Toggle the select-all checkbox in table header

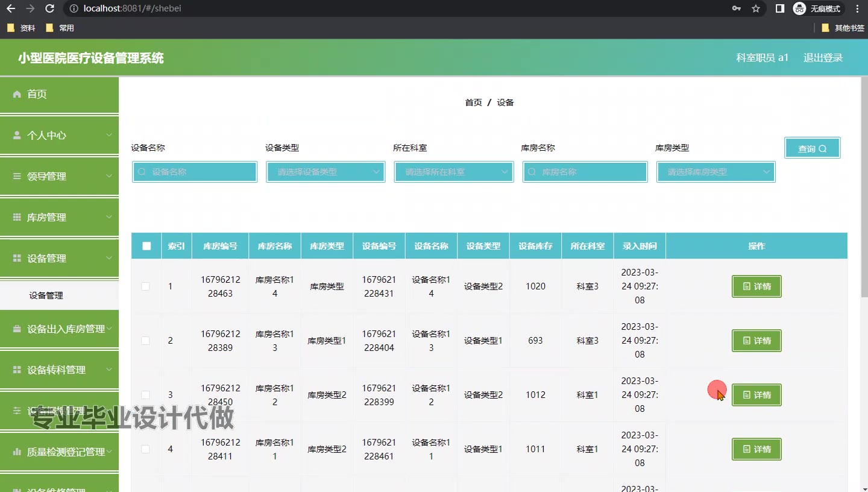tap(146, 246)
